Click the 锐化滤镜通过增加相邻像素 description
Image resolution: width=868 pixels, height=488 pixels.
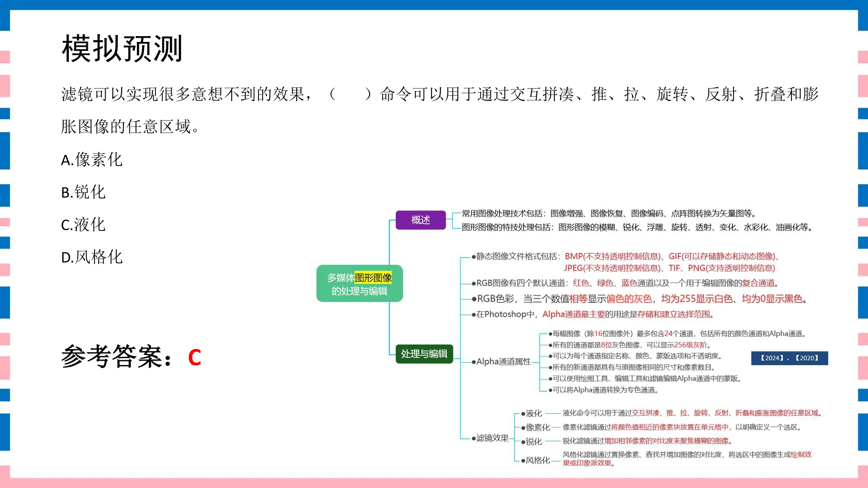[x=647, y=441]
